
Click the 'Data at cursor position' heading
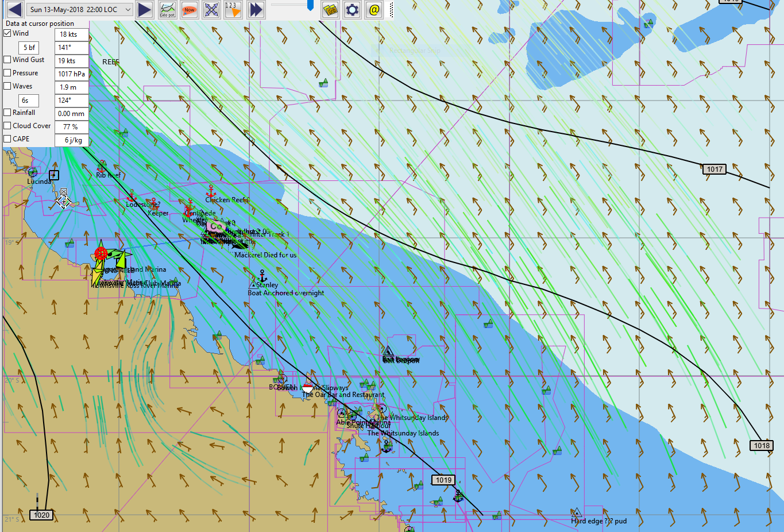(40, 24)
